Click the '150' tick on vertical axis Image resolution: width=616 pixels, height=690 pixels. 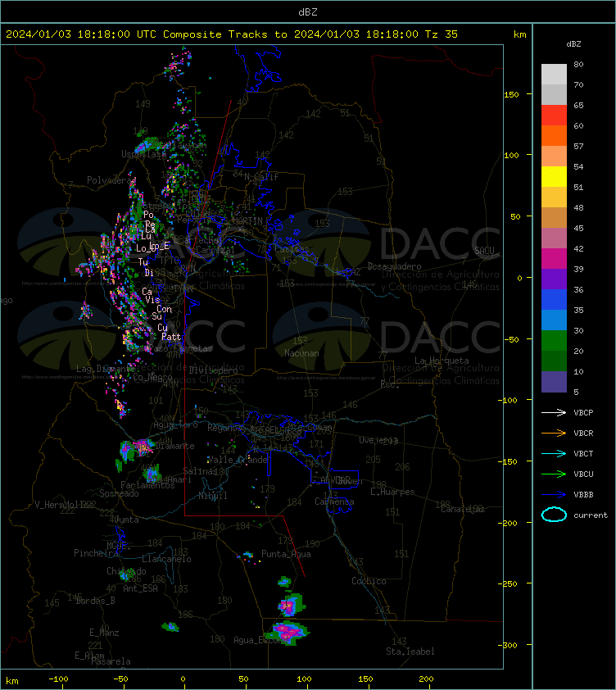pyautogui.click(x=511, y=94)
